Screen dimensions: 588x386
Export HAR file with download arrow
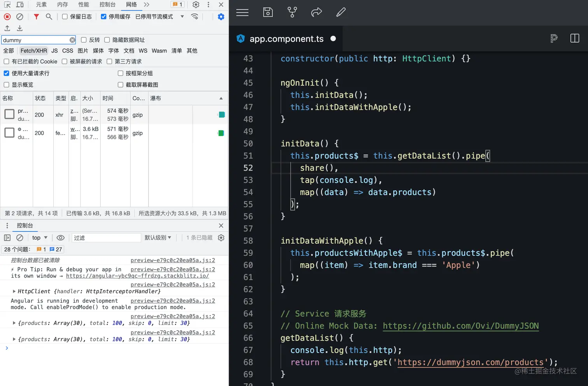click(20, 28)
